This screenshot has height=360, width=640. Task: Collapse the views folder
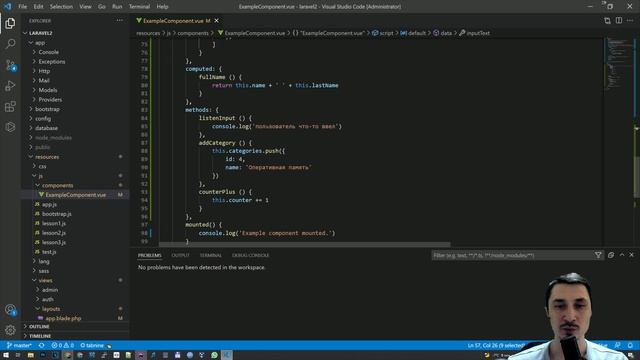pyautogui.click(x=45, y=280)
